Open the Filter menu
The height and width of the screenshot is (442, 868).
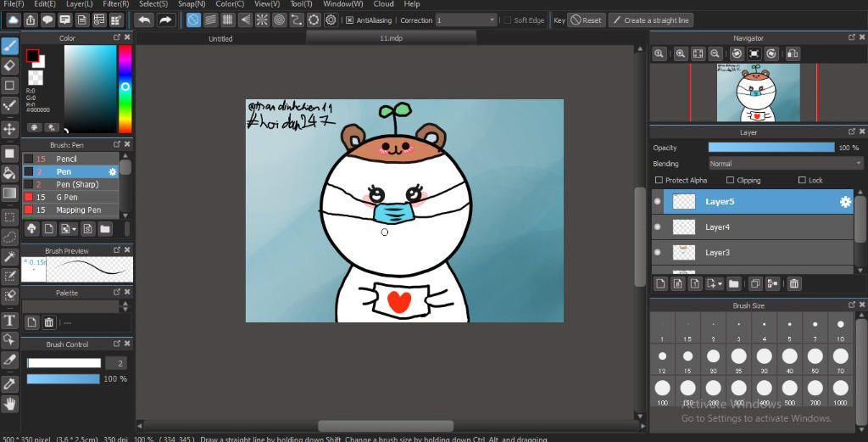pyautogui.click(x=115, y=4)
